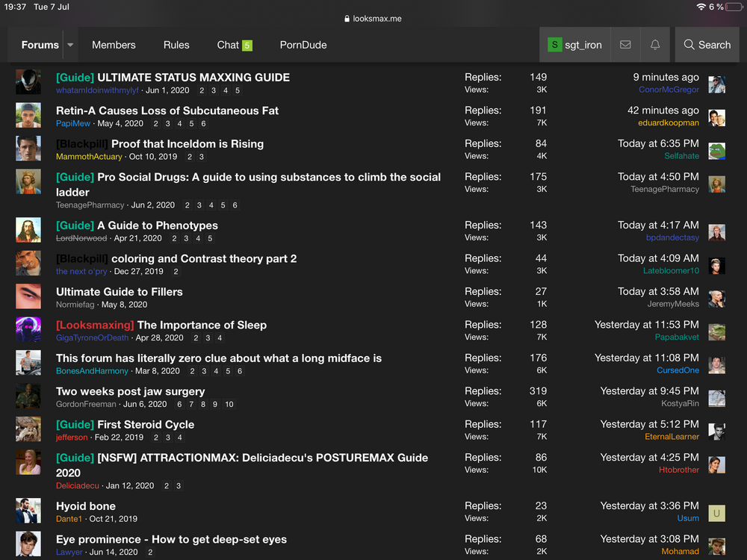The width and height of the screenshot is (747, 560).
Task: Click BonesAndHarmony author avatar
Action: [28, 363]
